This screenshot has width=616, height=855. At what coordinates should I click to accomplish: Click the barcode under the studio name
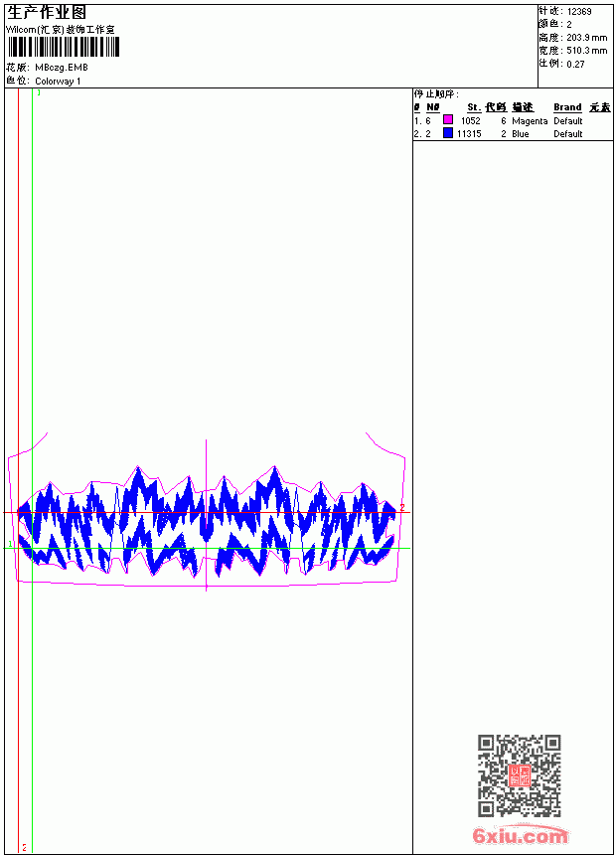point(64,47)
